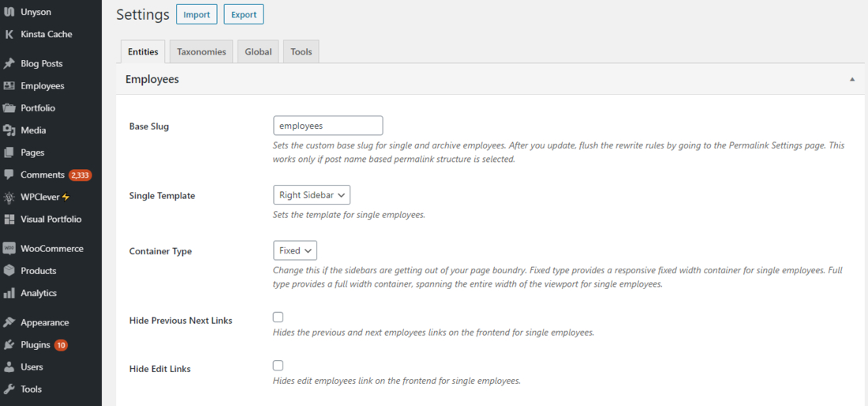Switch to the Taxonomies tab

click(x=201, y=52)
